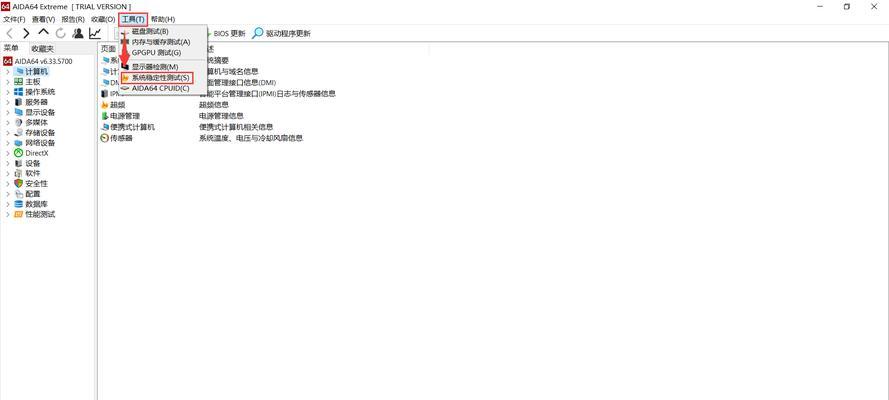
Task: Click the 设备 device icon
Action: [x=19, y=163]
